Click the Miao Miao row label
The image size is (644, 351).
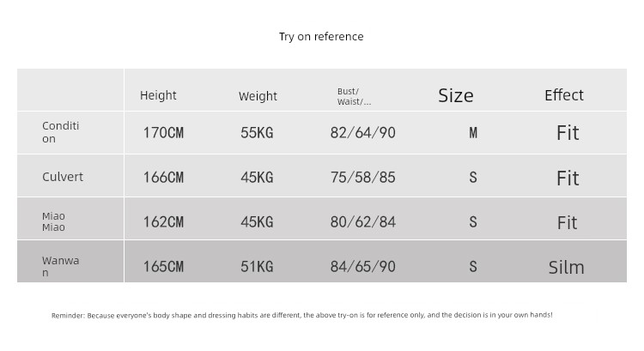click(53, 221)
